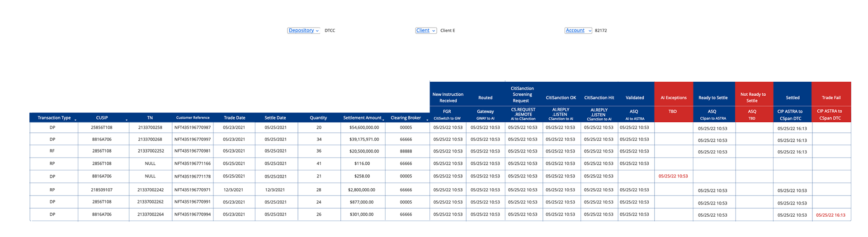Select quantity cell 41
This screenshot has height=237, width=868.
point(319,163)
